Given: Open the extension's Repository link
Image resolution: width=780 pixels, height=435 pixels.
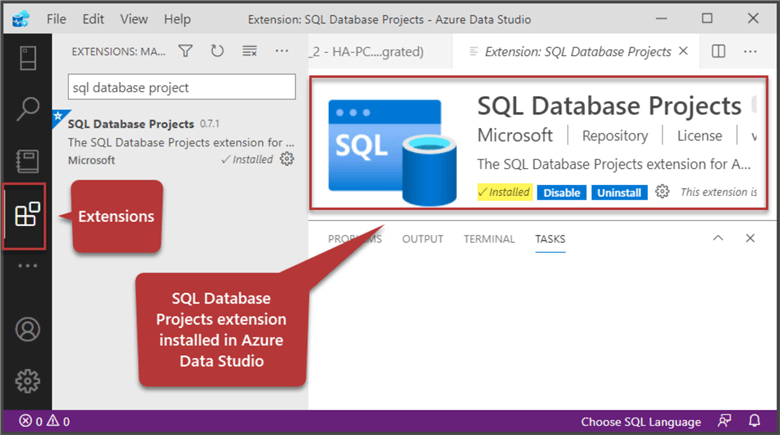Looking at the screenshot, I should [615, 136].
